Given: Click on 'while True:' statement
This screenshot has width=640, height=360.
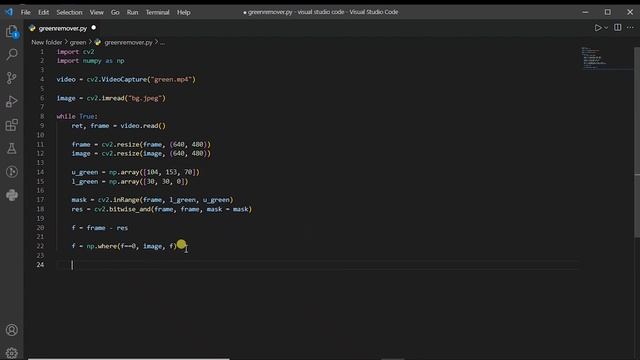Looking at the screenshot, I should tap(77, 116).
